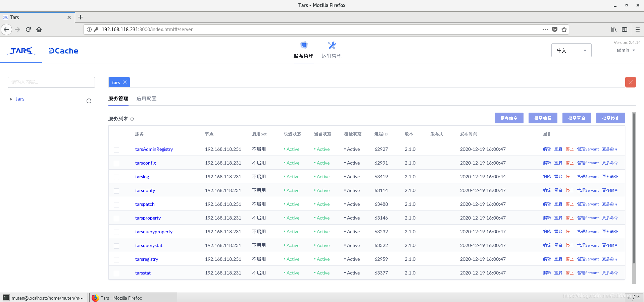Open 更多命令 for tarsconfig row
The width and height of the screenshot is (644, 302).
click(x=610, y=163)
